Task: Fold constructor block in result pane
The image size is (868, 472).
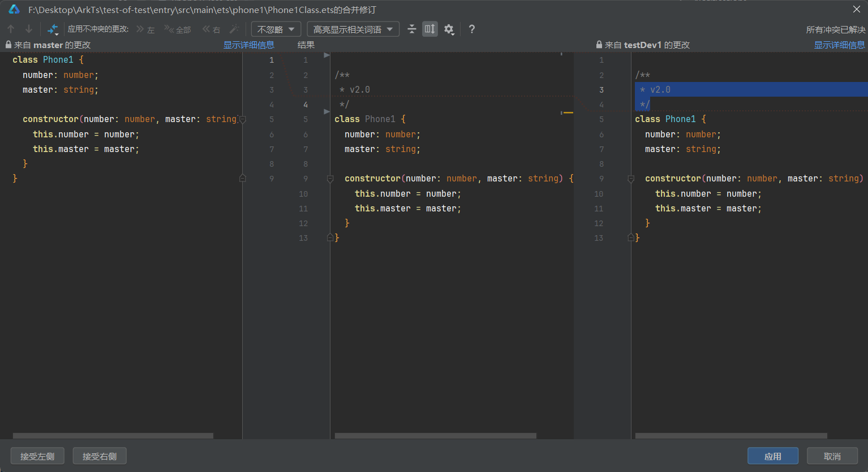Action: 330,179
